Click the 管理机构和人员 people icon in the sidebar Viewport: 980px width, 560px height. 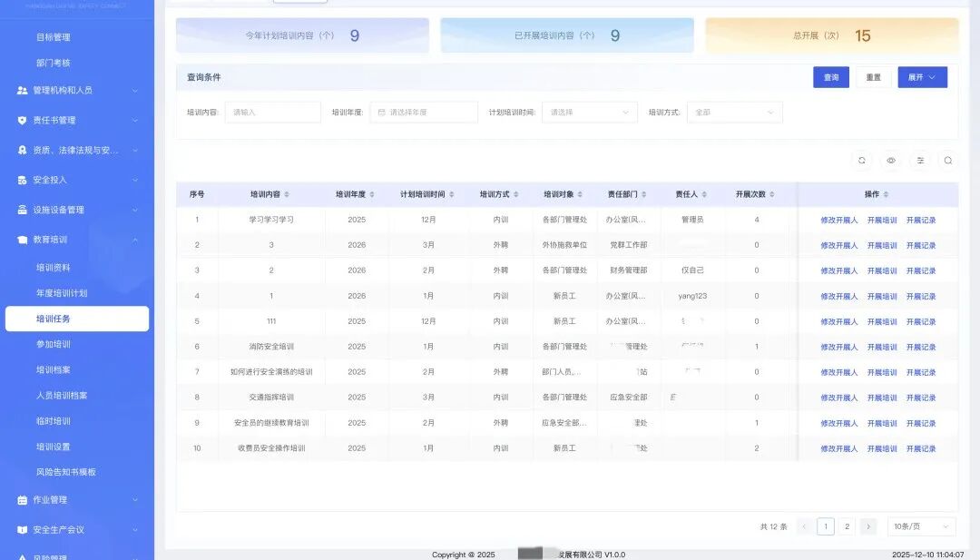[23, 91]
